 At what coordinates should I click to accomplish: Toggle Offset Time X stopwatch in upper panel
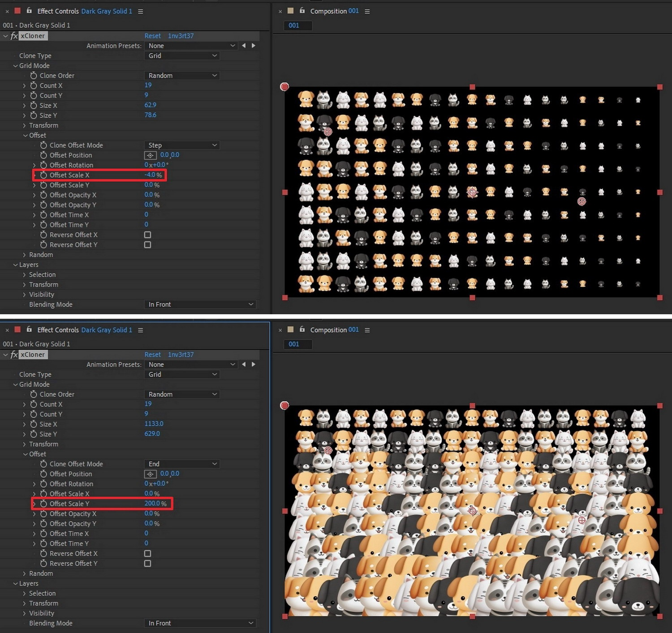coord(43,215)
